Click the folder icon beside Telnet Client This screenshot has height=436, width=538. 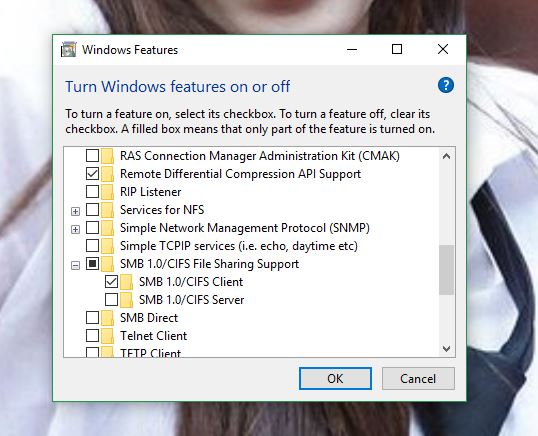coord(107,335)
